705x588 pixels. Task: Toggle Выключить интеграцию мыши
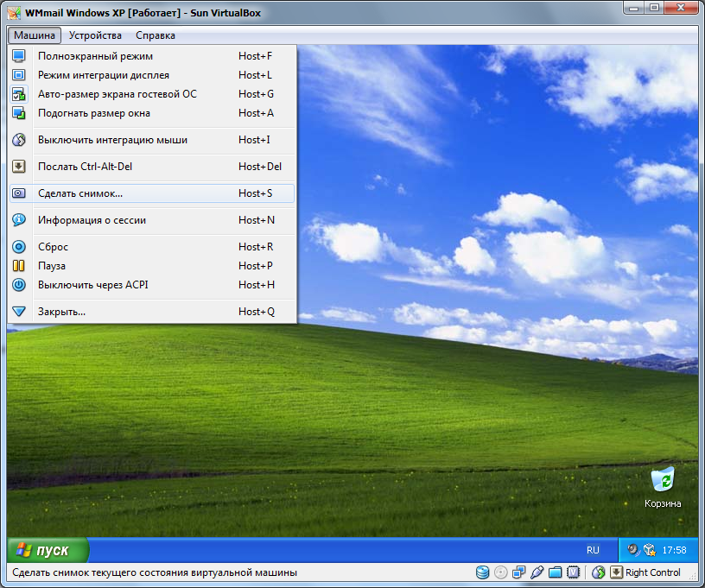(152, 140)
